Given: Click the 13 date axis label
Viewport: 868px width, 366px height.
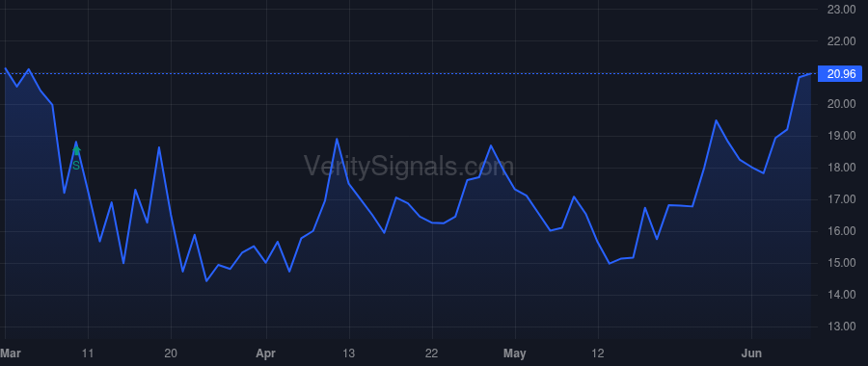Looking at the screenshot, I should click(349, 353).
